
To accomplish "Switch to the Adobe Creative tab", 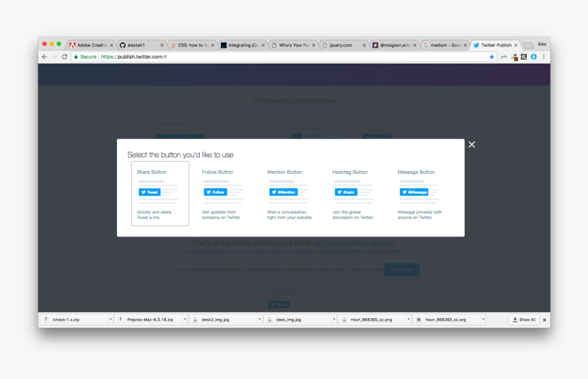I will pyautogui.click(x=90, y=45).
